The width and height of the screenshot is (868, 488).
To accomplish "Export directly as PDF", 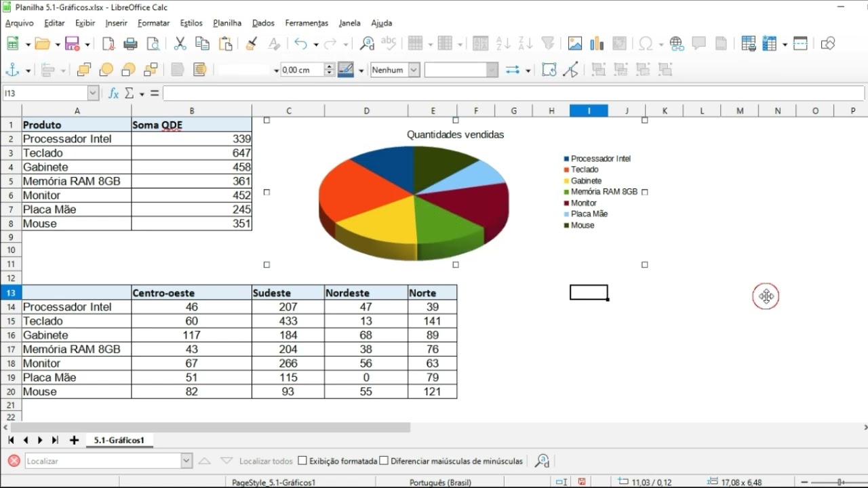I will (x=108, y=43).
